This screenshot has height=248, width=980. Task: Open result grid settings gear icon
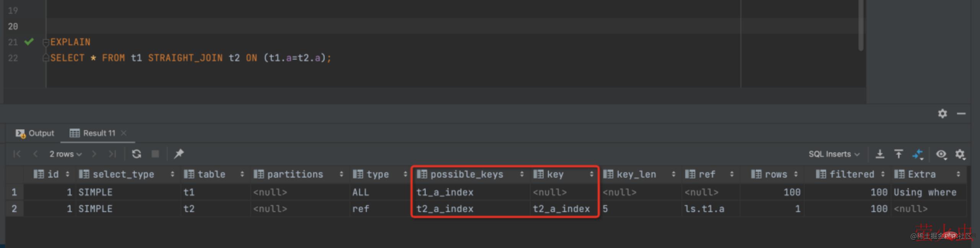pyautogui.click(x=960, y=154)
